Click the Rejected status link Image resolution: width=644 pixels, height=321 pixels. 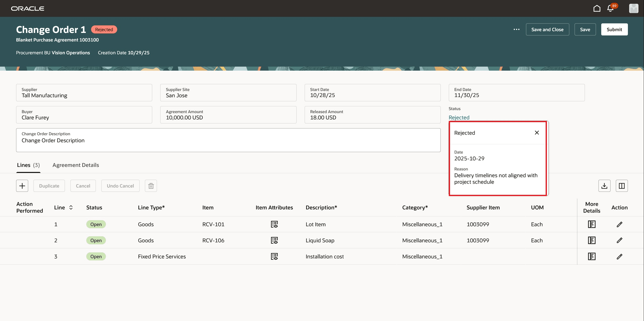click(x=459, y=117)
